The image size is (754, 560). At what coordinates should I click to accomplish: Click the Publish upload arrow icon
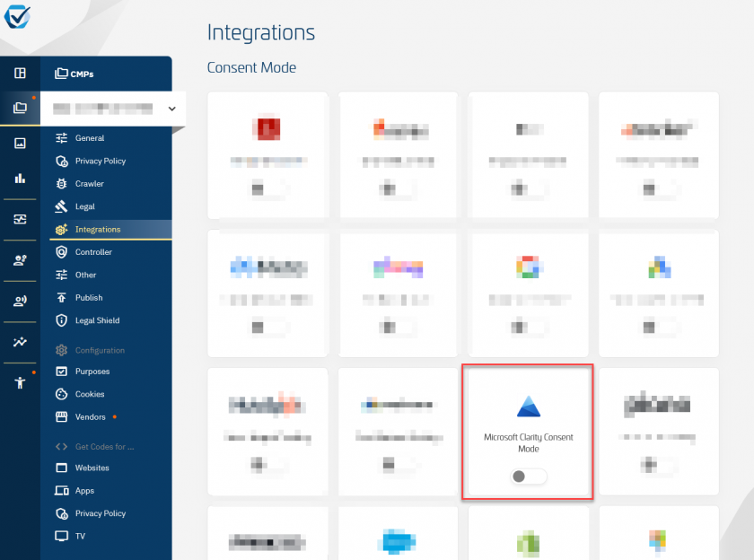61,298
